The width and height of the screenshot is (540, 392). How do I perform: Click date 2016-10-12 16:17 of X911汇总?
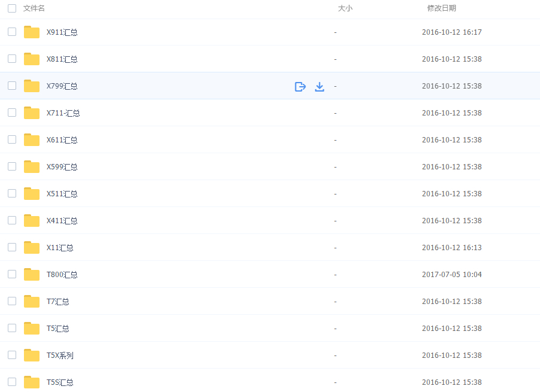coord(452,32)
